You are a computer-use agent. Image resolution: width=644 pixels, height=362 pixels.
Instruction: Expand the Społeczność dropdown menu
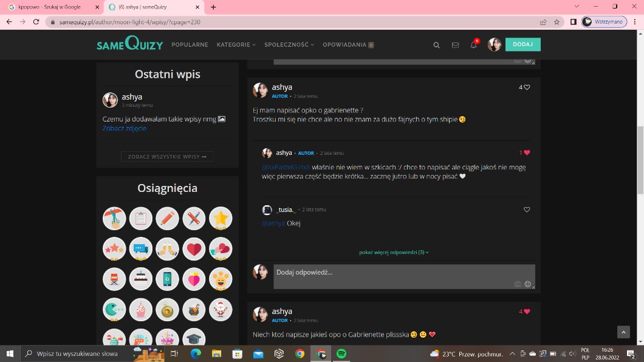(289, 45)
